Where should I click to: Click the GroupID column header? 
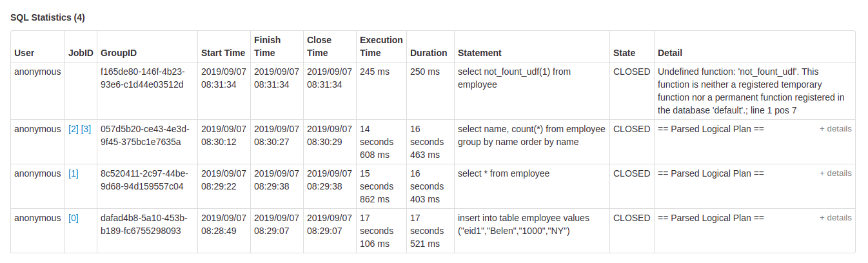pyautogui.click(x=119, y=53)
